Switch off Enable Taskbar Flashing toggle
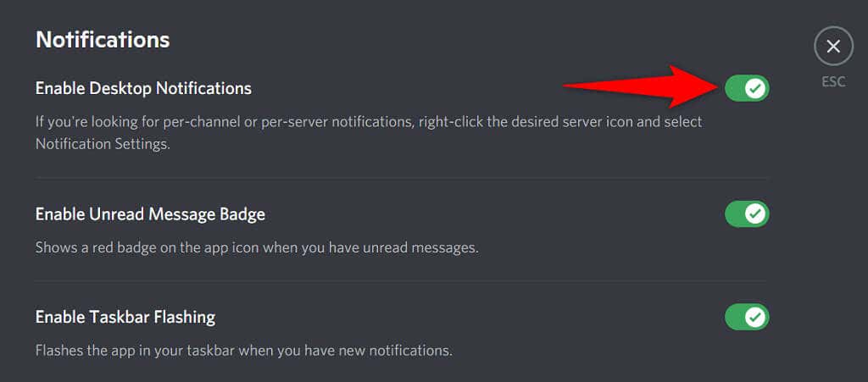868x382 pixels. [x=747, y=317]
